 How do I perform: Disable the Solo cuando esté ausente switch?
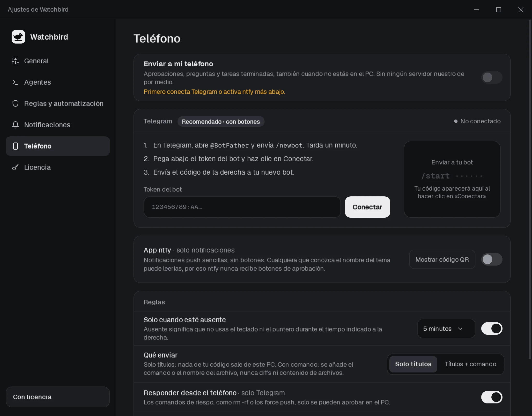(492, 328)
